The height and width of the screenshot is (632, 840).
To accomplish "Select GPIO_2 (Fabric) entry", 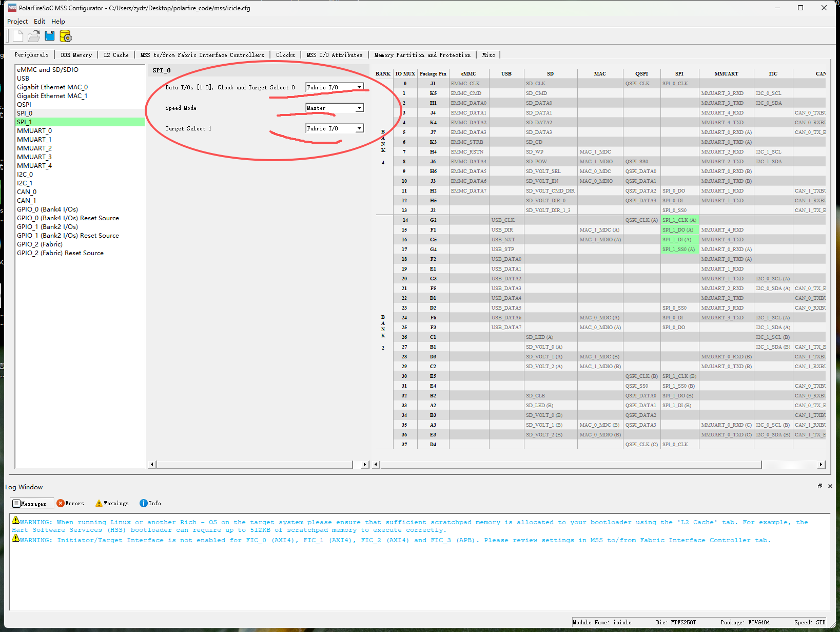I will 80,244.
